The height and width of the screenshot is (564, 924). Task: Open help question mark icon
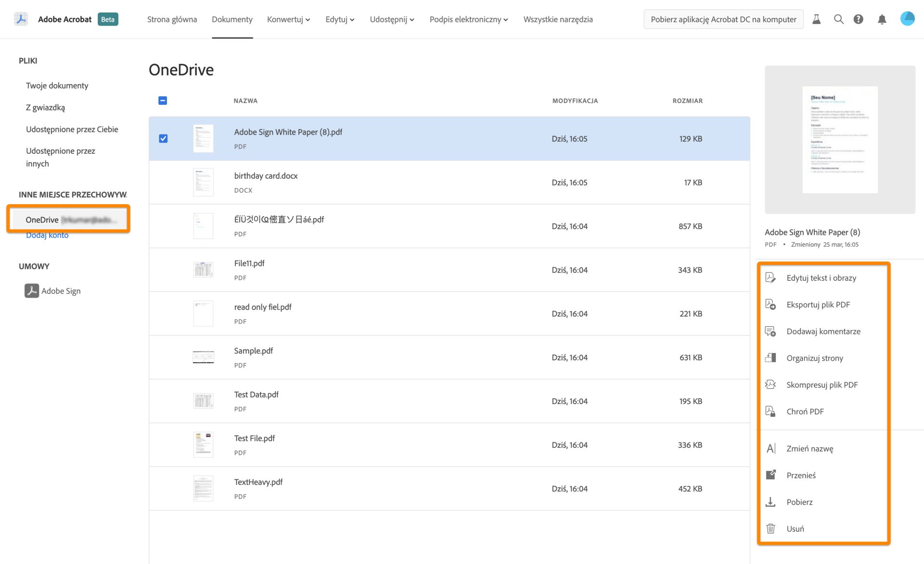tap(858, 19)
